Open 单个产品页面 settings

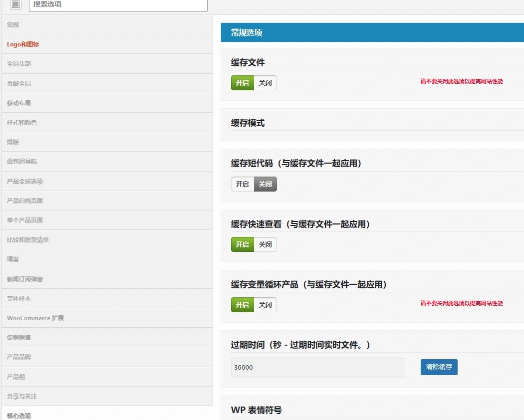tap(24, 220)
